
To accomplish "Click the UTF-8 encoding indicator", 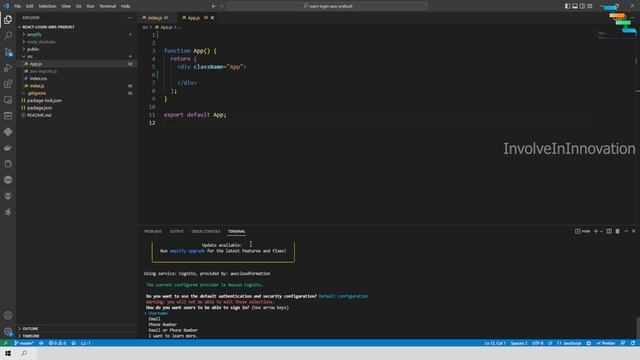I will coord(538,343).
